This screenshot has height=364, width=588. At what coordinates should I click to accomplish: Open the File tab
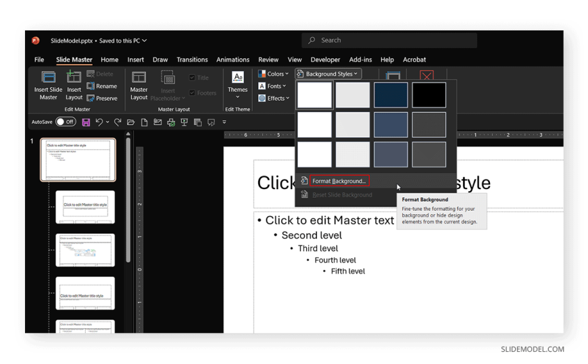[x=39, y=59]
